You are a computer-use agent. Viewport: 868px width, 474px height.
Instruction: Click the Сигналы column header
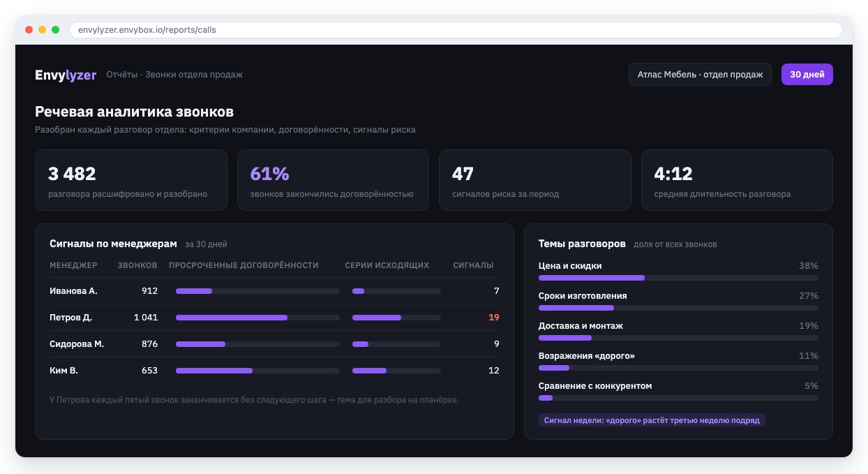(x=473, y=265)
